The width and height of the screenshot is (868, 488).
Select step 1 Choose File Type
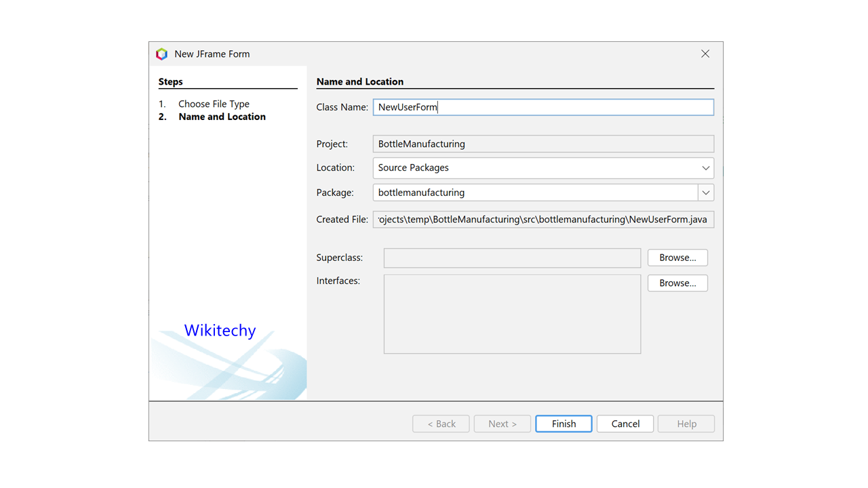tap(213, 104)
